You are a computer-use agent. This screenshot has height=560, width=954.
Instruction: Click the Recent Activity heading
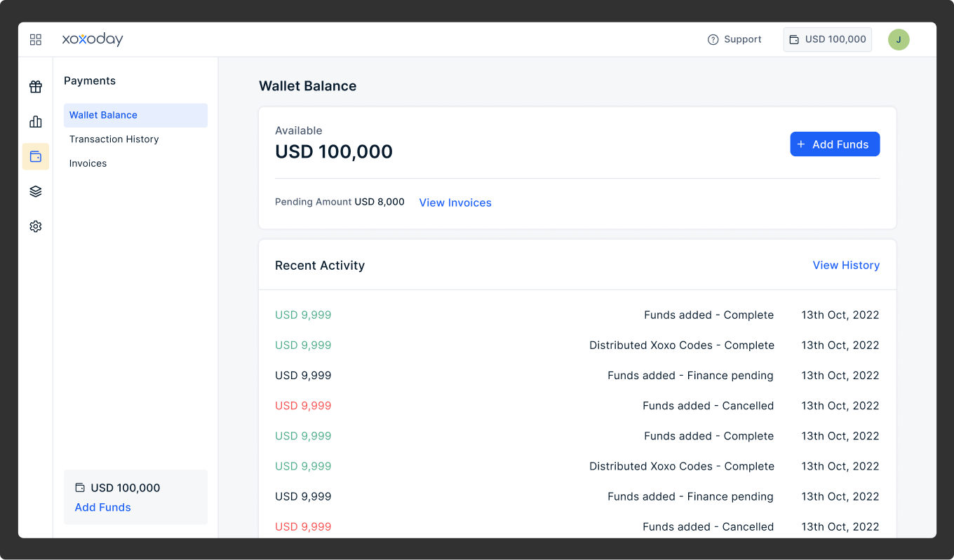pos(320,266)
